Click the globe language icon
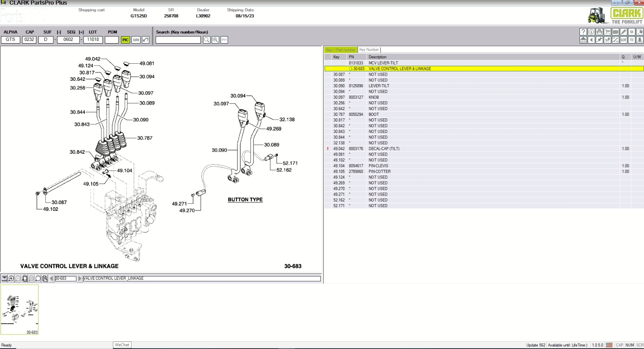Screen dimensions: 644x349 tap(640, 32)
